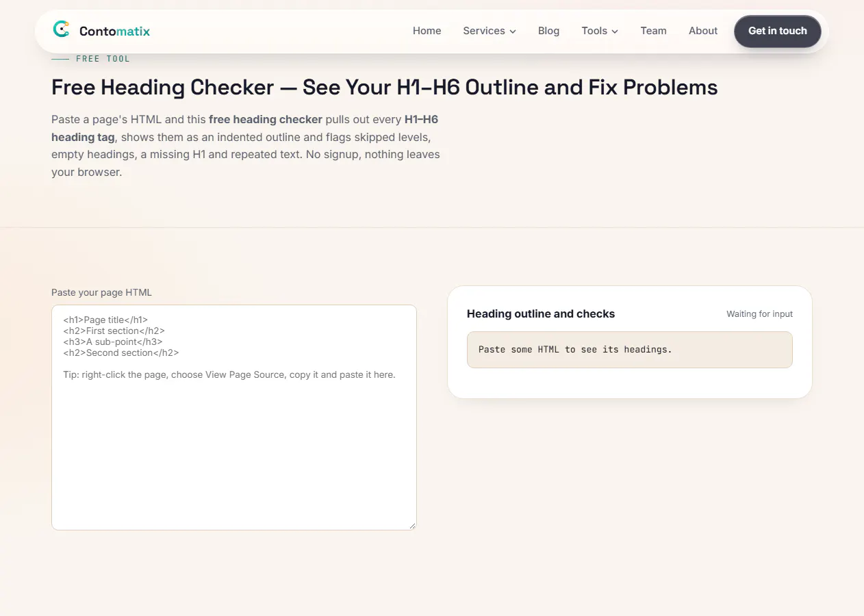Screen dimensions: 864x616
Task: Click the 'FREE TOOL' eyebrow label
Action: click(103, 59)
